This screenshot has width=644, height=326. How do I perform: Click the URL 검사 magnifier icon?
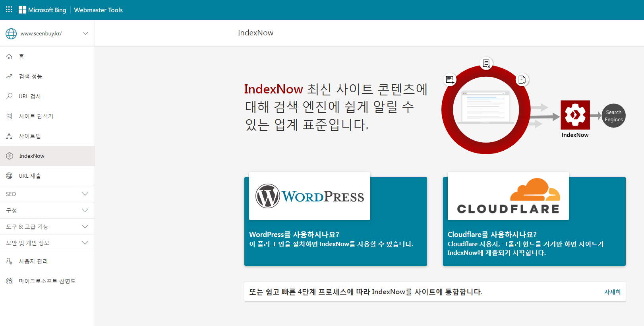pos(9,96)
